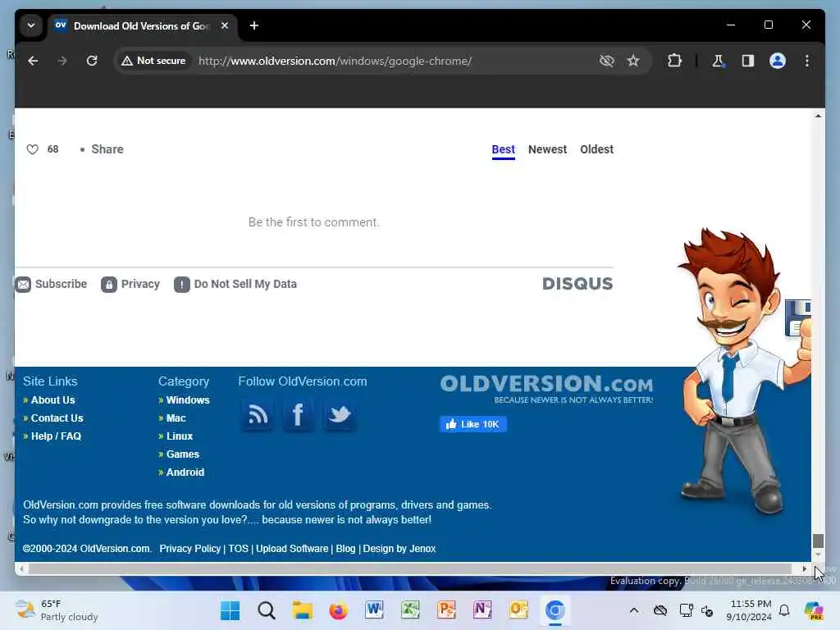Screen dimensions: 840x630
Task: Open the notifications bell
Action: 784,610
